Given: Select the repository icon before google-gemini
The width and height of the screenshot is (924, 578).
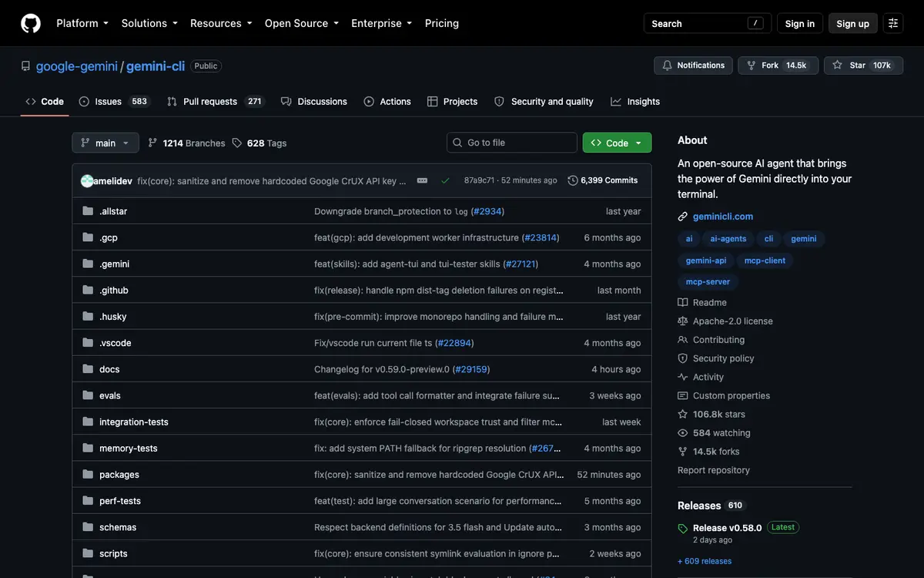Looking at the screenshot, I should [26, 66].
